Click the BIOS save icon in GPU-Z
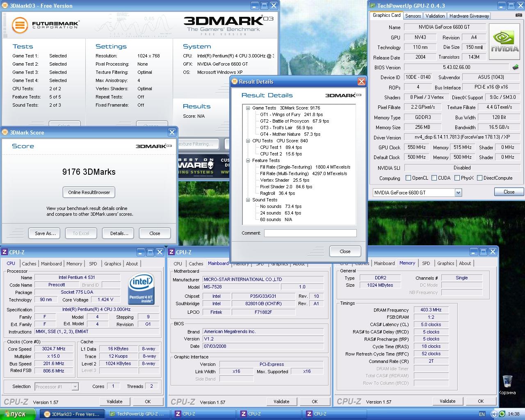The image size is (525, 420). tap(516, 67)
